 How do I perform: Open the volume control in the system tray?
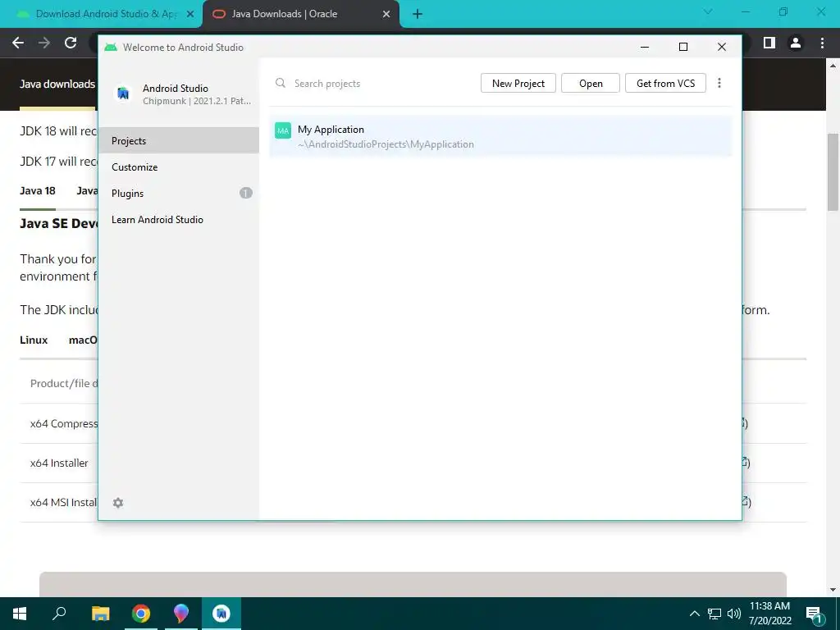point(734,614)
